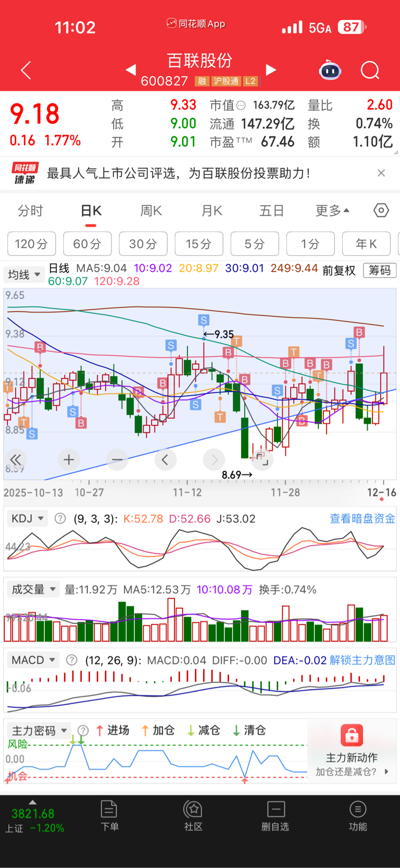Screen dimensions: 400x868
Task: Tap S marker at 9.35 high
Action: pos(204,320)
